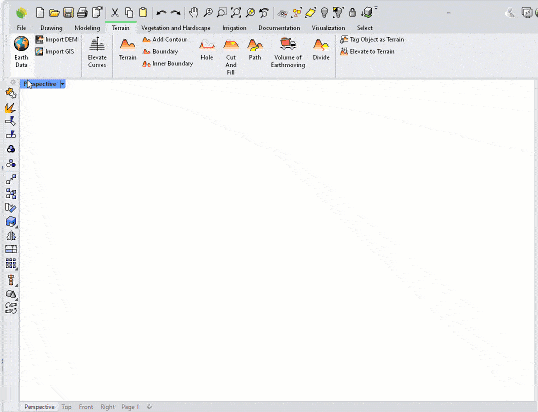The image size is (538, 412).
Task: Click the gear icon above the sidebar
Action: click(x=12, y=82)
